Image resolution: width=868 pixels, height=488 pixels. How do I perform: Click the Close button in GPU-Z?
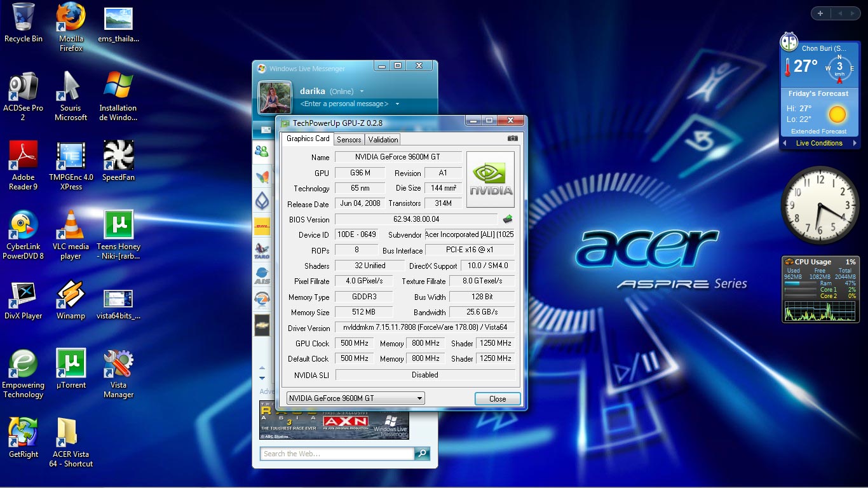(x=498, y=398)
